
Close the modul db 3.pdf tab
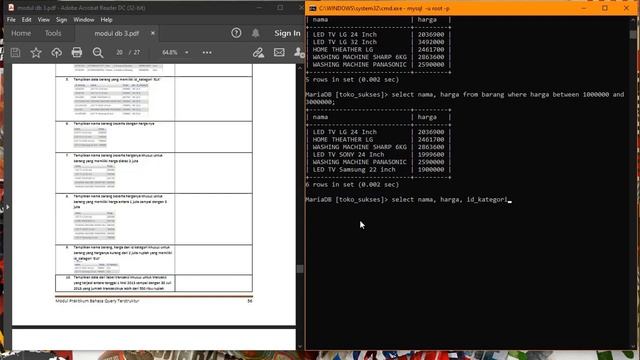coord(153,33)
